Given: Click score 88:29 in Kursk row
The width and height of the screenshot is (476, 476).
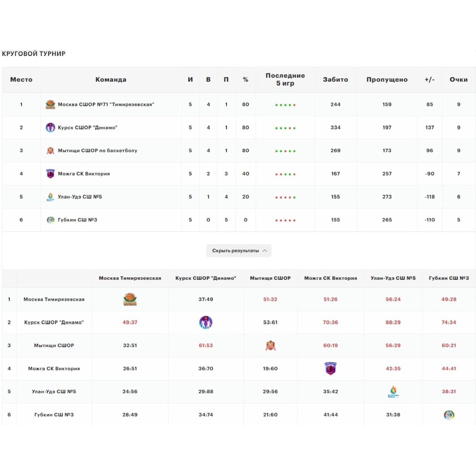Looking at the screenshot, I should [393, 322].
